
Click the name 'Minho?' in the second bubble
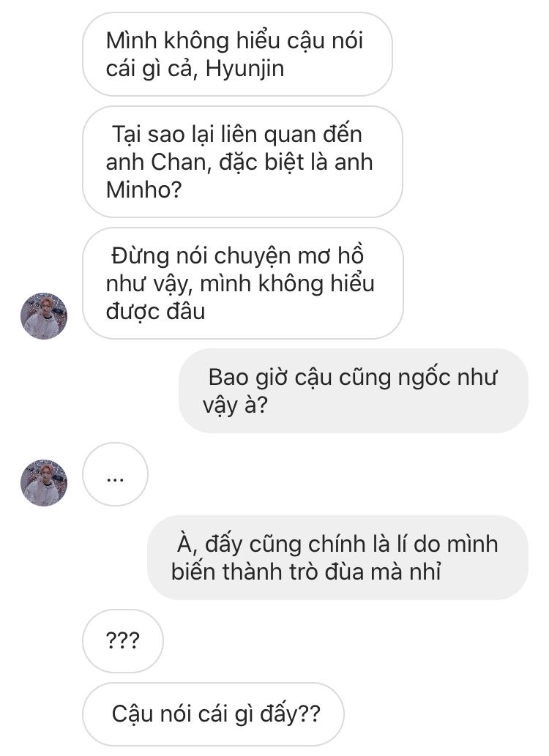tap(143, 190)
